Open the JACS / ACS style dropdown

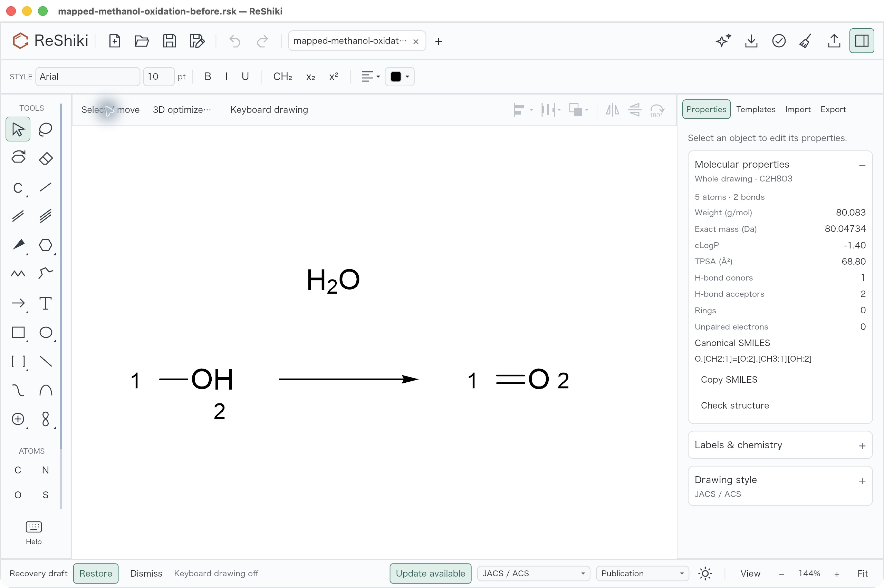pos(533,574)
